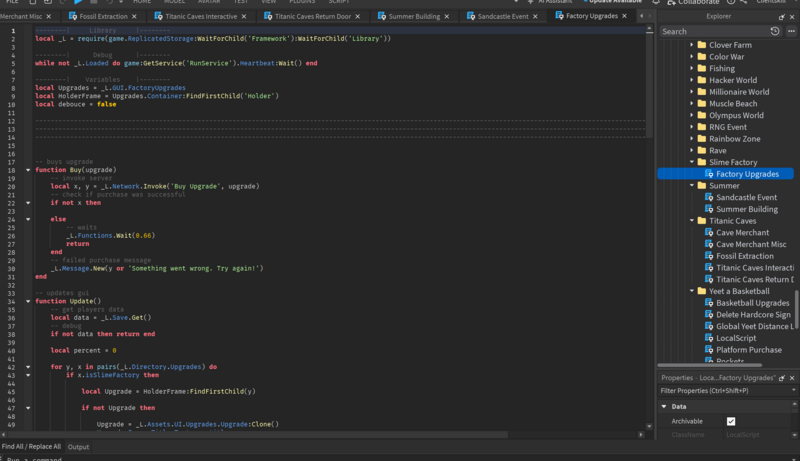The width and height of the screenshot is (800, 461).
Task: Select the Sandcastle Event script icon
Action: (x=708, y=197)
